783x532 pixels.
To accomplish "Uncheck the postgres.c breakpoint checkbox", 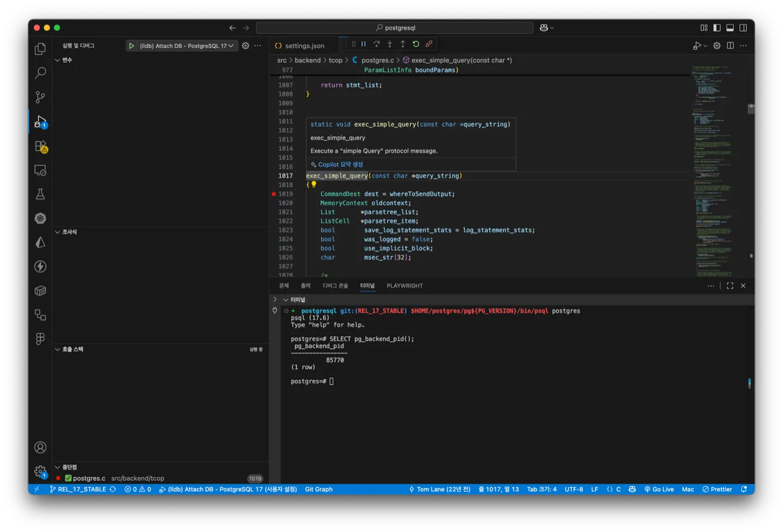I will coord(68,478).
